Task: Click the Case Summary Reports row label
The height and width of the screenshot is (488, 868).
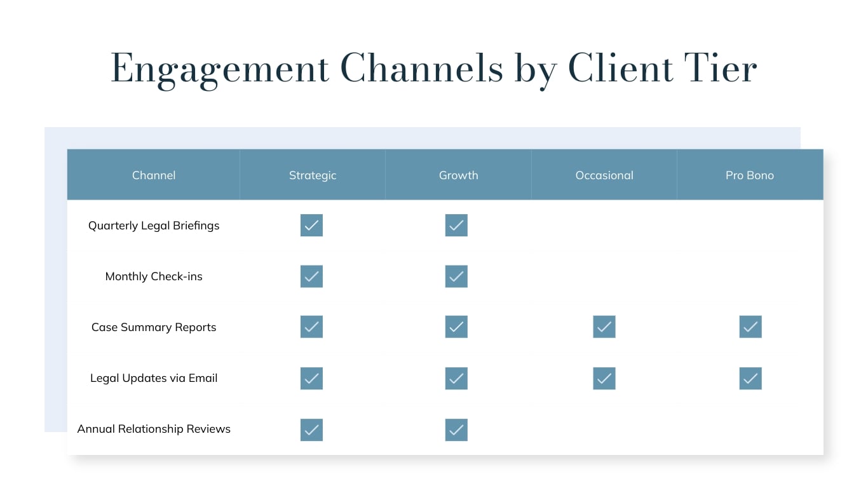Action: tap(154, 327)
